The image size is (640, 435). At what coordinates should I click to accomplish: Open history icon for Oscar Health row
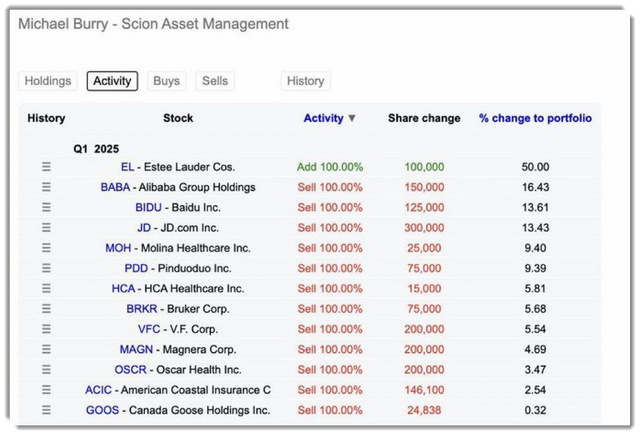click(47, 370)
